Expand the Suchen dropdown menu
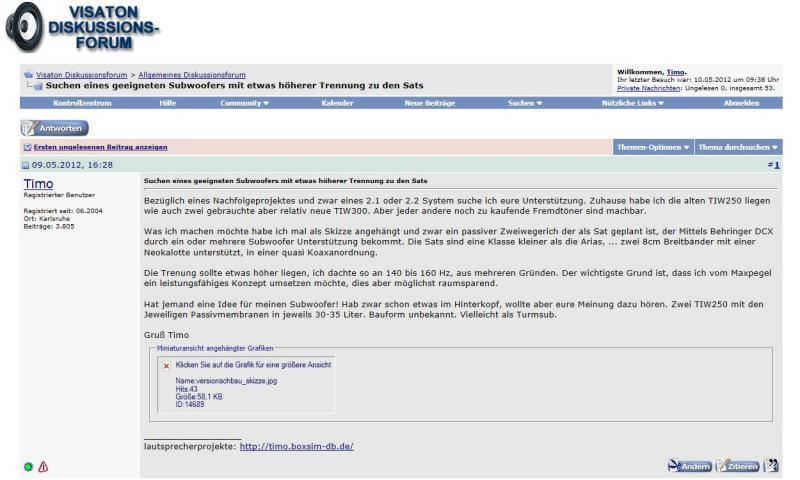The height and width of the screenshot is (480, 800). 524,103
